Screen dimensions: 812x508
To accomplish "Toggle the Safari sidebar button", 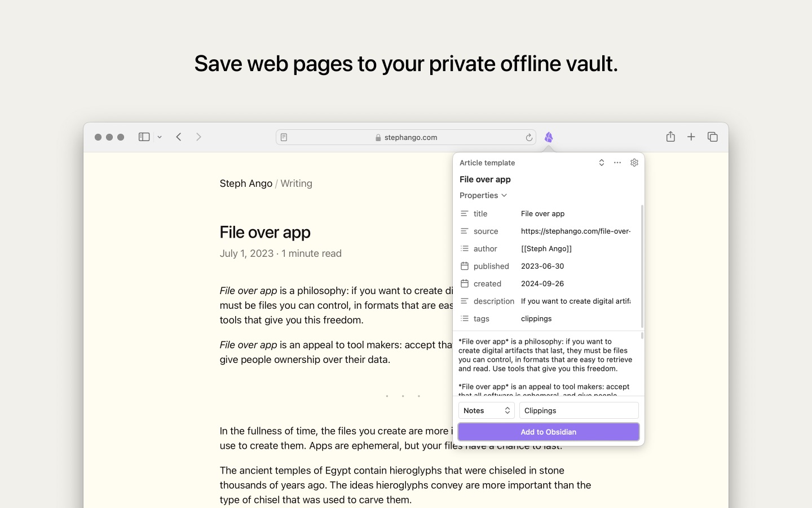I will (x=144, y=137).
